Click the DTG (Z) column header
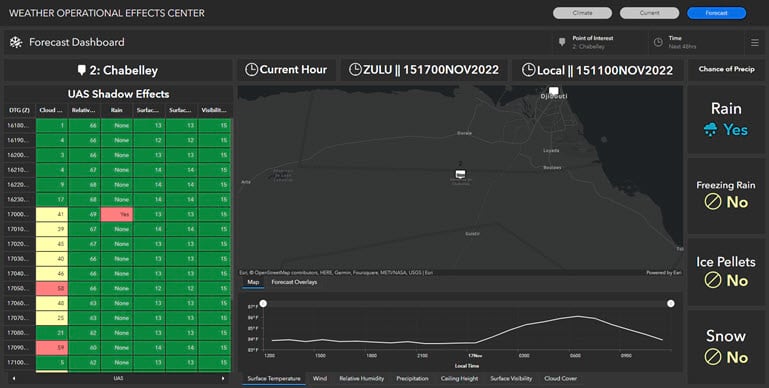 [20, 110]
